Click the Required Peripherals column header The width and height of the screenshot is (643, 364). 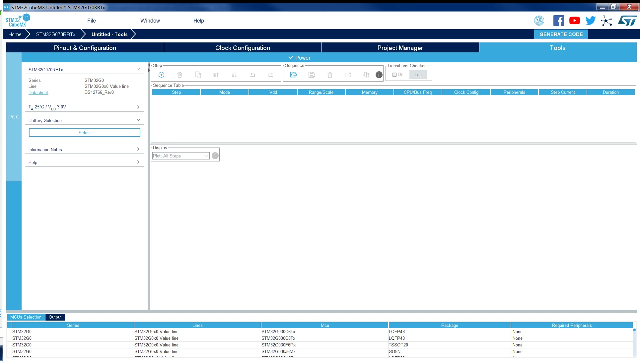coord(572,325)
